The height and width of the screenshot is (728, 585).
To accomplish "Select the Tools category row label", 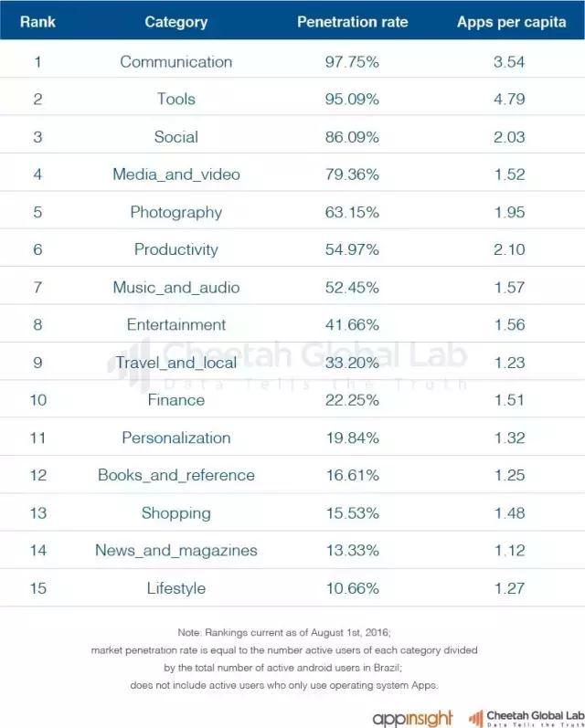I will (176, 100).
